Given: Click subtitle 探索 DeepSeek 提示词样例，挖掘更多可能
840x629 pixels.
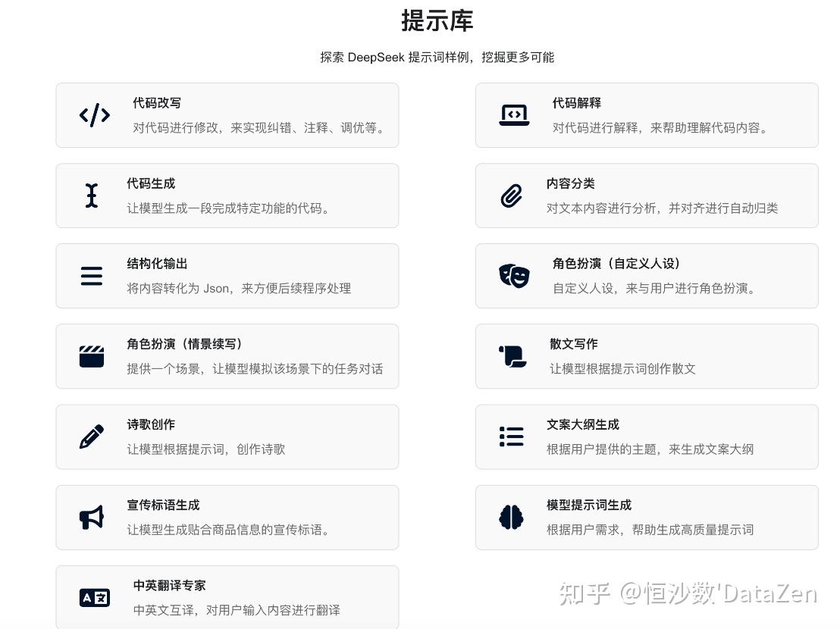Looking at the screenshot, I should coord(437,58).
